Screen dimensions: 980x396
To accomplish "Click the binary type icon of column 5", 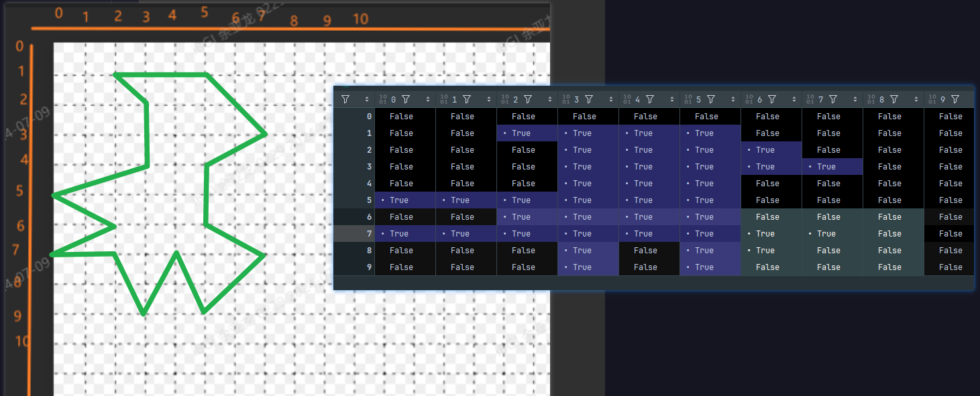I will point(688,99).
